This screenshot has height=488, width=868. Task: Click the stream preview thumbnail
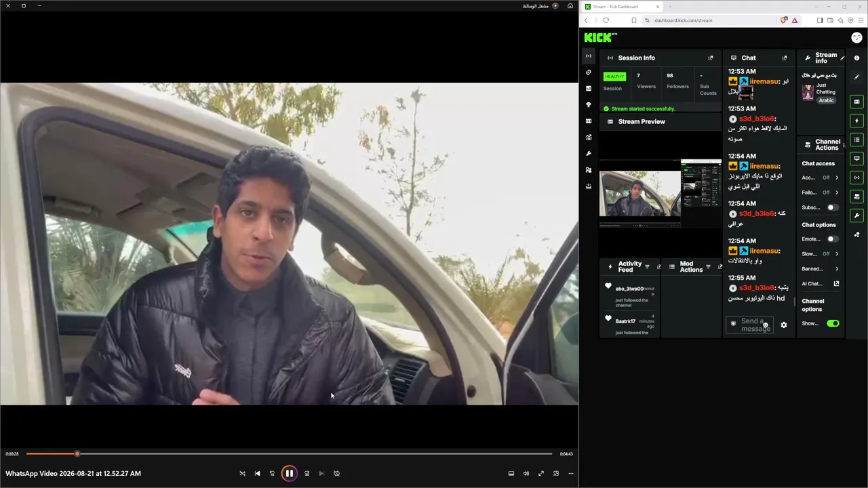[x=660, y=193]
